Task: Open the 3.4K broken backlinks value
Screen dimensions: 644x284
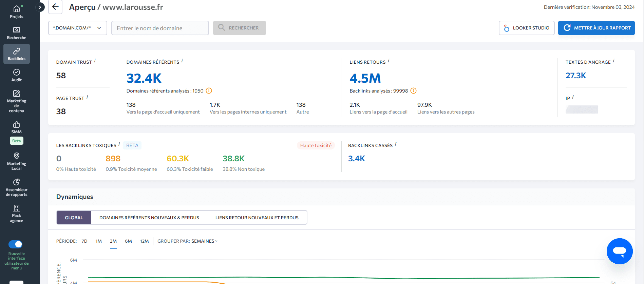Action: 357,159
